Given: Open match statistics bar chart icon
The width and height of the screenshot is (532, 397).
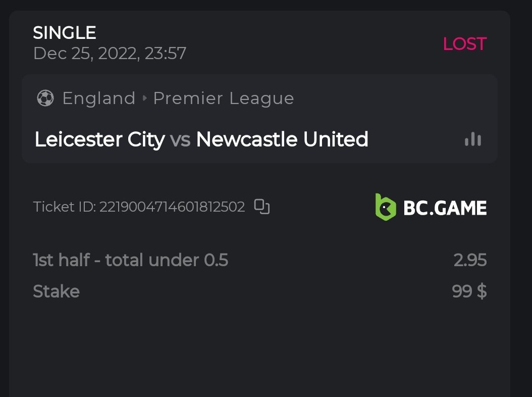Looking at the screenshot, I should [473, 139].
